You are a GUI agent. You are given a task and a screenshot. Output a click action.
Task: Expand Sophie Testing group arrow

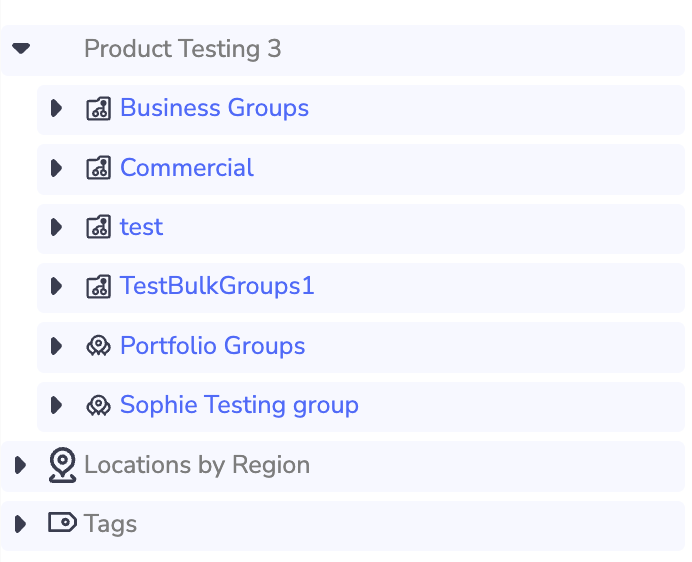pyautogui.click(x=56, y=405)
